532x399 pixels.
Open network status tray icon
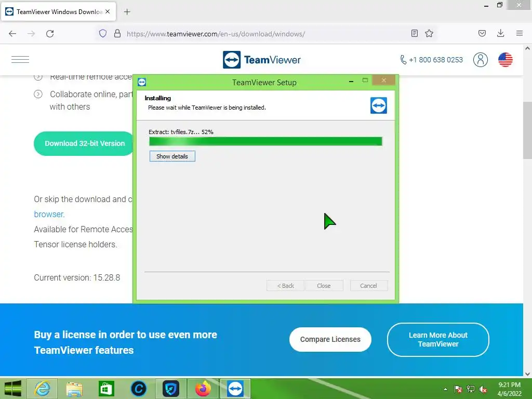pyautogui.click(x=471, y=389)
